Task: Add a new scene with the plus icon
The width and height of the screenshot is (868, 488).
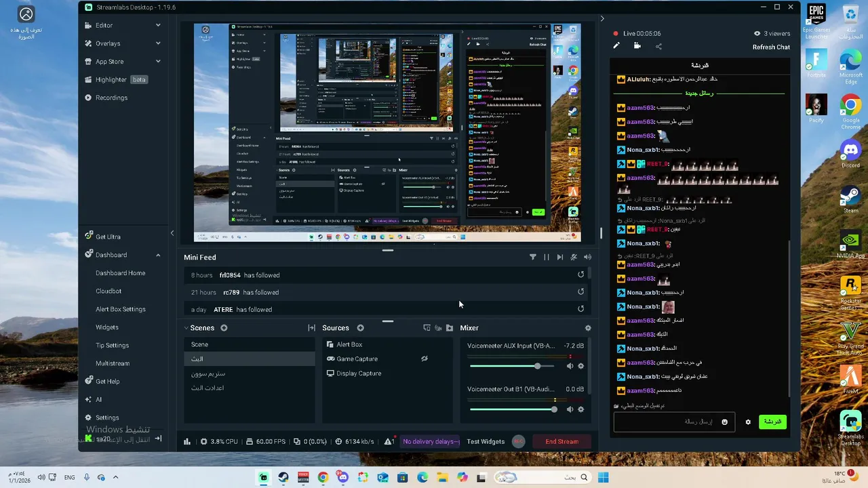Action: click(224, 328)
